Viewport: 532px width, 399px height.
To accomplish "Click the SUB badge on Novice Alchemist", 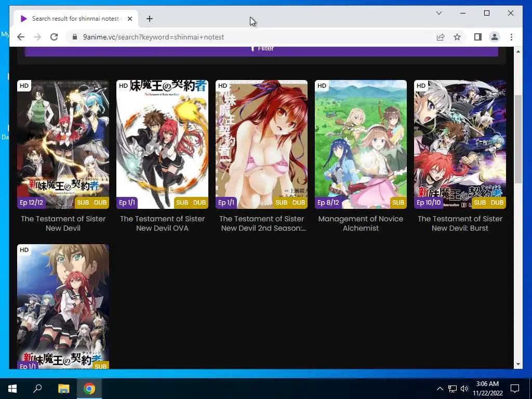I will [398, 203].
